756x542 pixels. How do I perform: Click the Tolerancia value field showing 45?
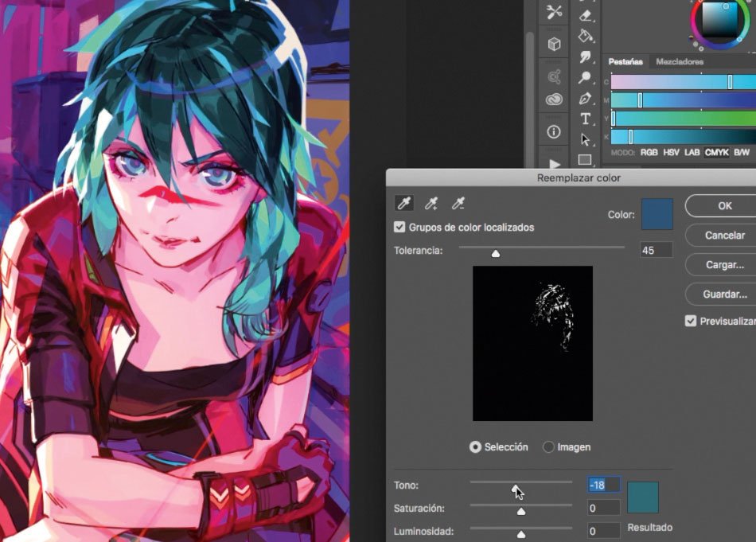pyautogui.click(x=657, y=250)
